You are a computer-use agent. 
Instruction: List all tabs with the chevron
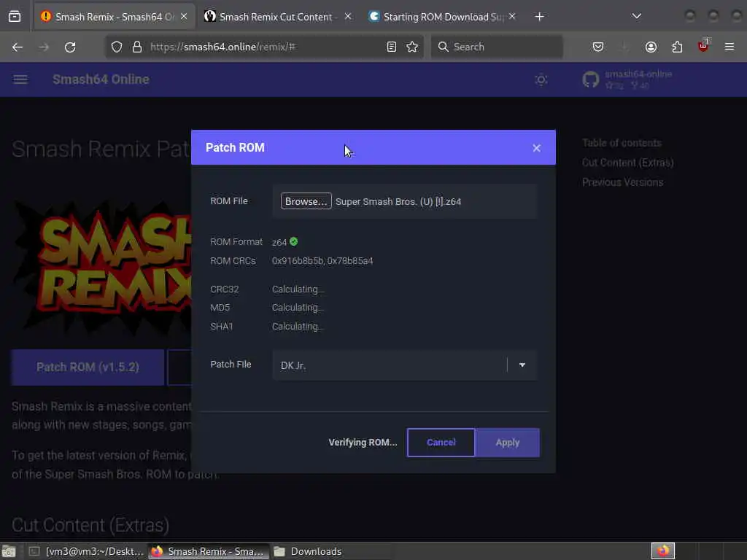636,17
